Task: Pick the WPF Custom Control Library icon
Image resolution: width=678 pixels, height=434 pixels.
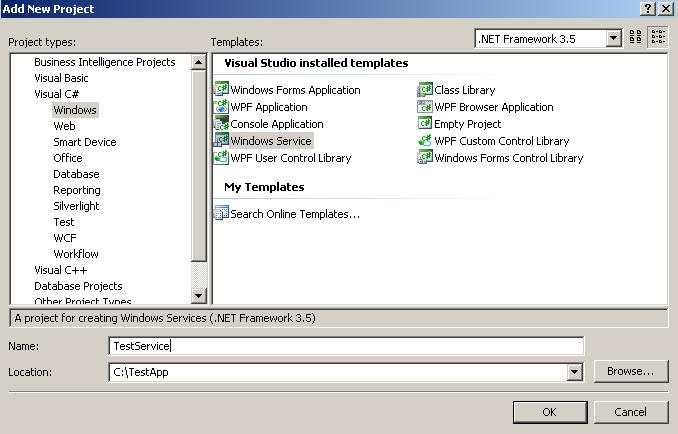Action: click(x=425, y=140)
